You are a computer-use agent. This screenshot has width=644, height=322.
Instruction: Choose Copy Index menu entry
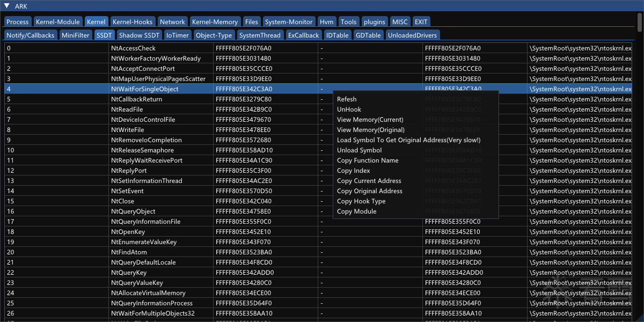point(416,171)
